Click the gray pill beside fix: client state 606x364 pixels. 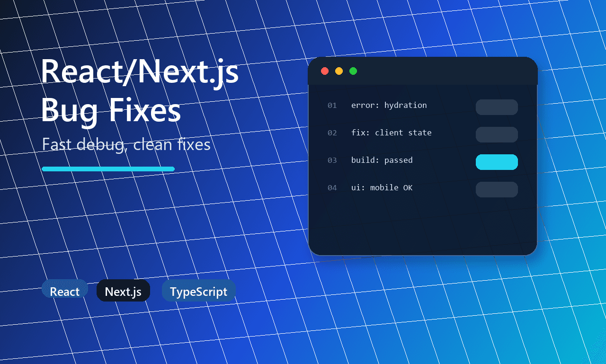[x=497, y=134]
